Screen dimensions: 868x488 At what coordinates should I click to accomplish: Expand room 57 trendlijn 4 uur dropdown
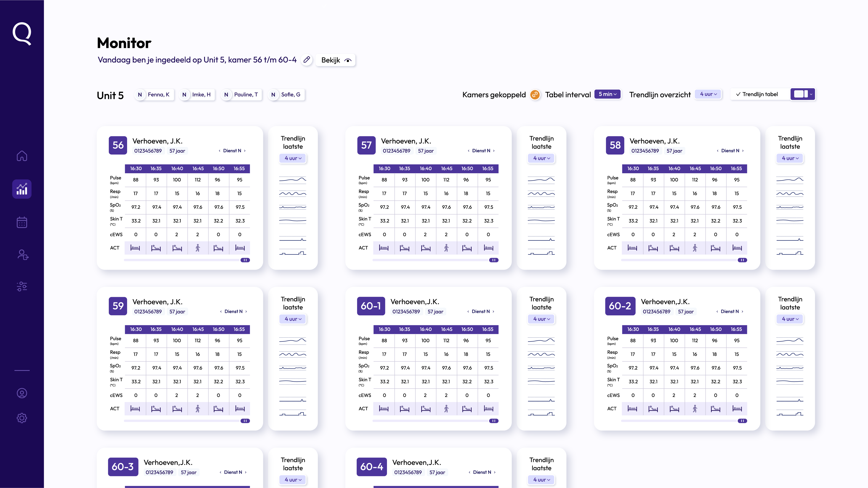(x=541, y=158)
